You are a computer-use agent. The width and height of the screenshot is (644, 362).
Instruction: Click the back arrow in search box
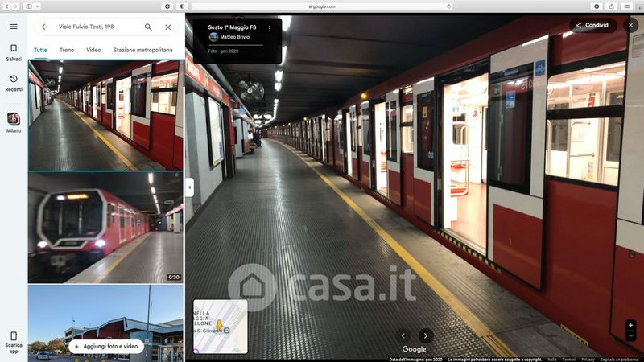tap(45, 27)
